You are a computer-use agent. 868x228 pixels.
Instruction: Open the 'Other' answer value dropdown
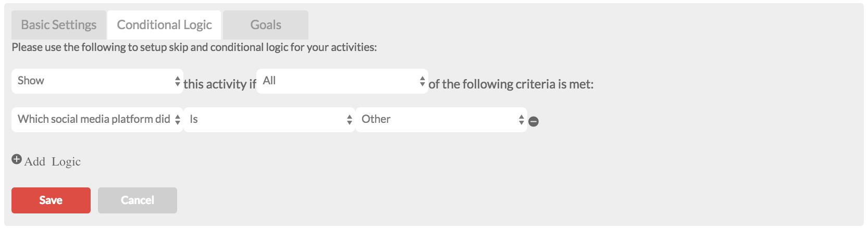441,120
